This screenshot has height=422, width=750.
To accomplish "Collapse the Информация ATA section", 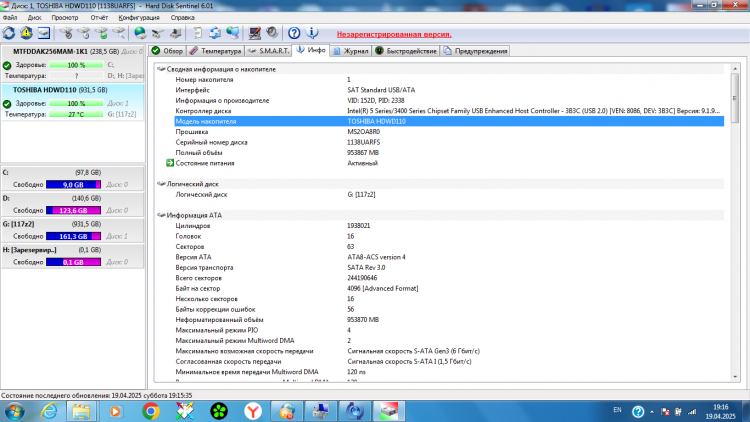I will pos(161,215).
